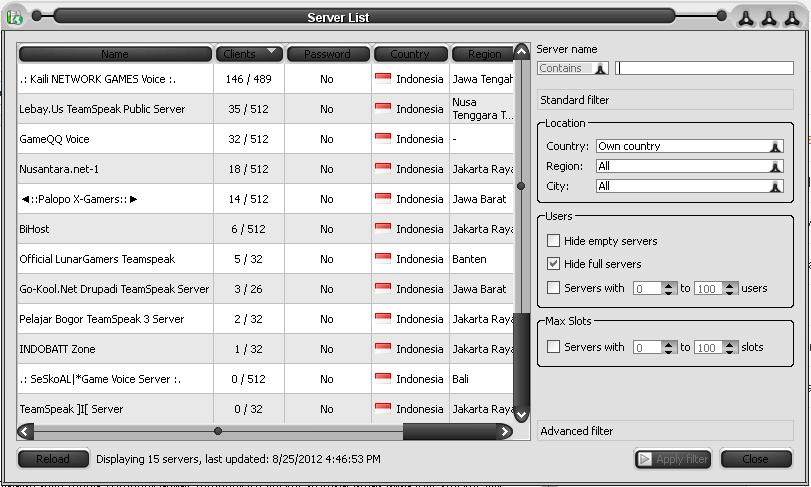Click the maximum slots value field
This screenshot has width=811, height=487.
coord(709,347)
